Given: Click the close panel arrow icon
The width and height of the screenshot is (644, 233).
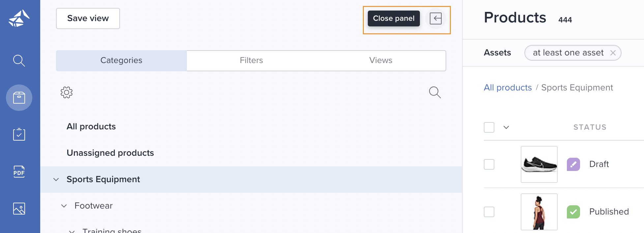Looking at the screenshot, I should click(x=436, y=18).
